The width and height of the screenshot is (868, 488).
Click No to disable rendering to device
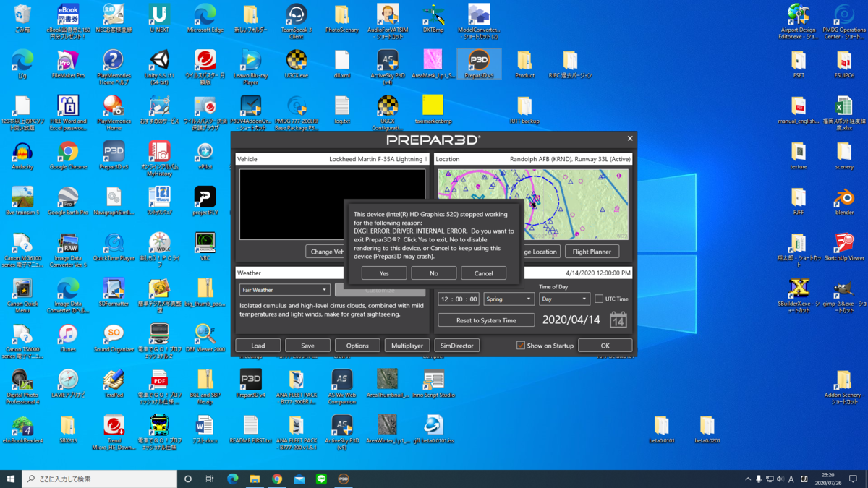click(x=433, y=273)
